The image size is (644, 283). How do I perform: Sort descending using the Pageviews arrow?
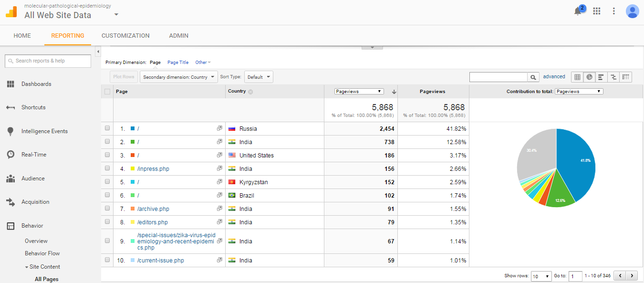coord(394,92)
